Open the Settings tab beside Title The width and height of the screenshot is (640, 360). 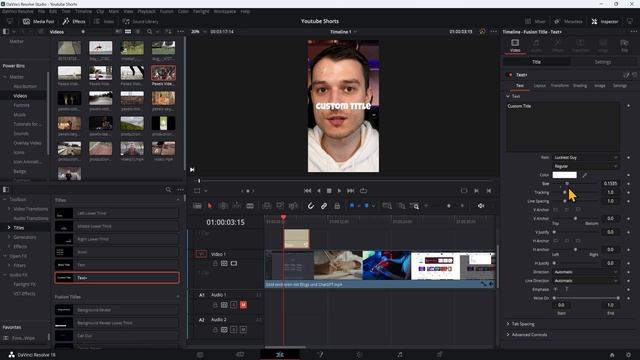602,62
